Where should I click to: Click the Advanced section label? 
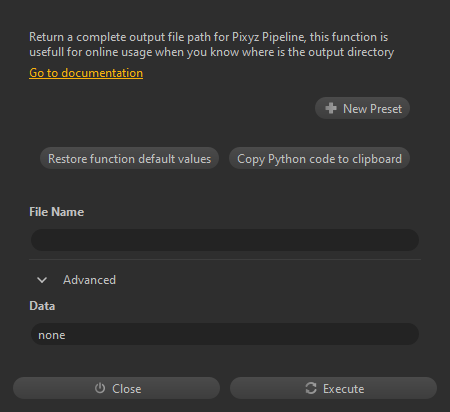(89, 280)
